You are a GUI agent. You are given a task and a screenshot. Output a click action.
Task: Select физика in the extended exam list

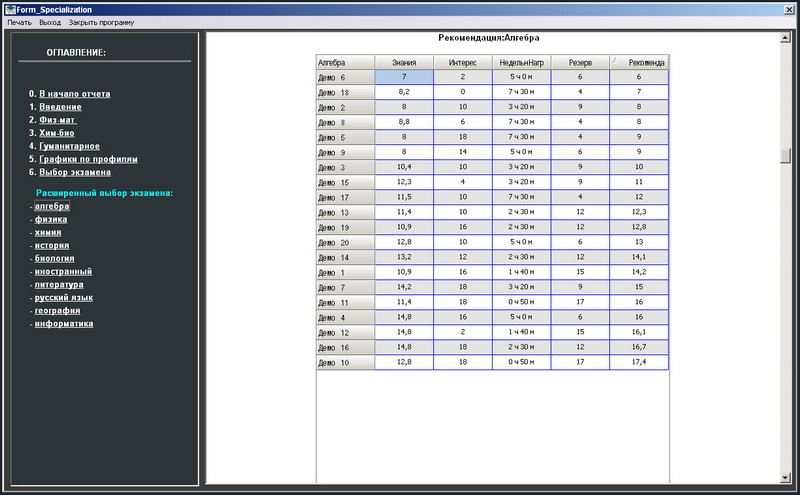(51, 219)
